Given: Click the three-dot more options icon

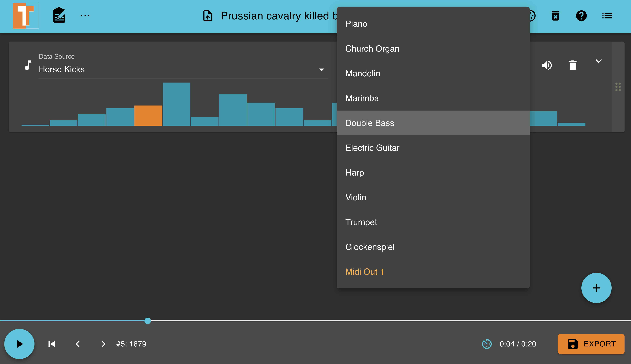Looking at the screenshot, I should (x=85, y=16).
